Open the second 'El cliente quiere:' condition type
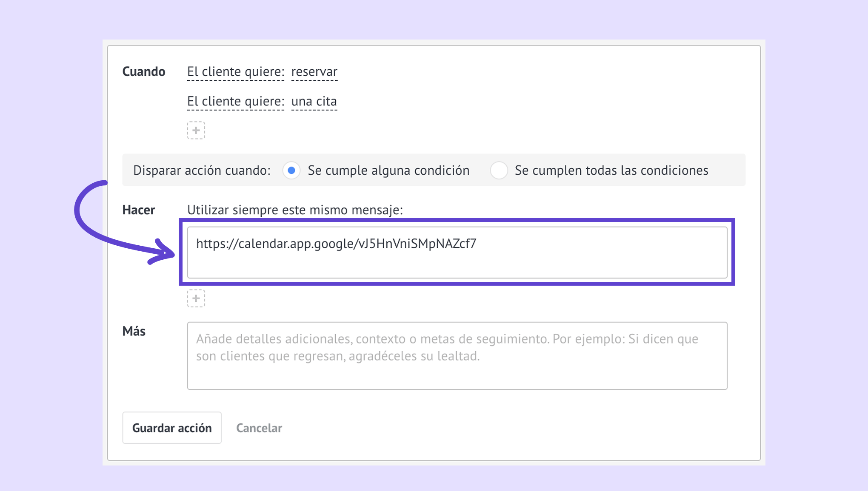 [235, 102]
